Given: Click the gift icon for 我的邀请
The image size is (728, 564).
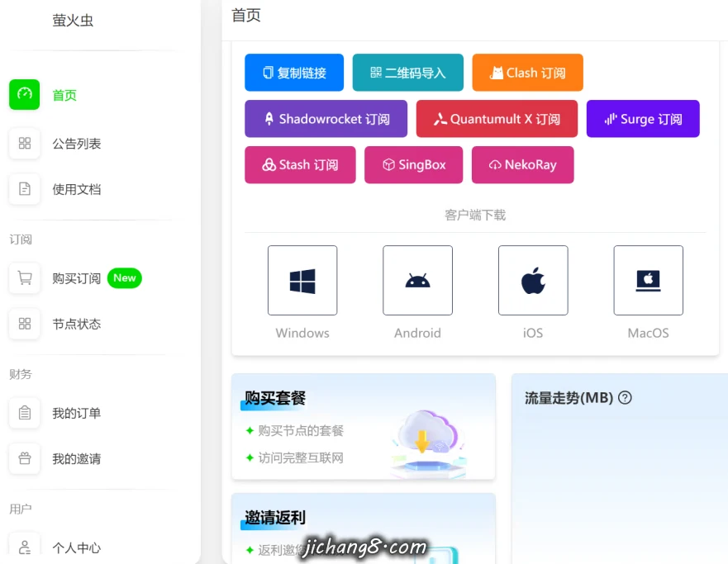Looking at the screenshot, I should [x=24, y=458].
